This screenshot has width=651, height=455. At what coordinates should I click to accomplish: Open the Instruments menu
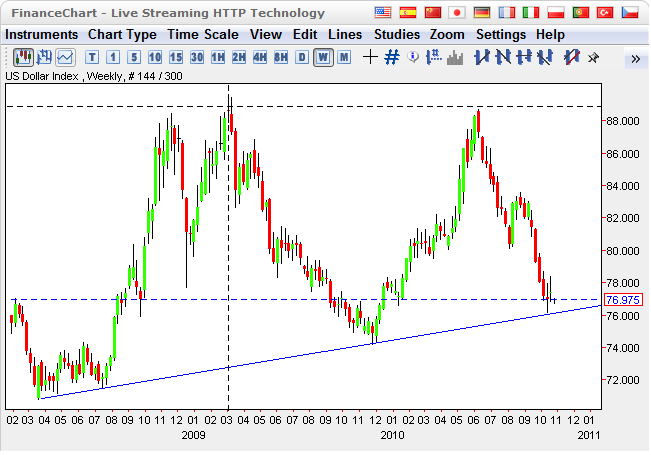(42, 34)
